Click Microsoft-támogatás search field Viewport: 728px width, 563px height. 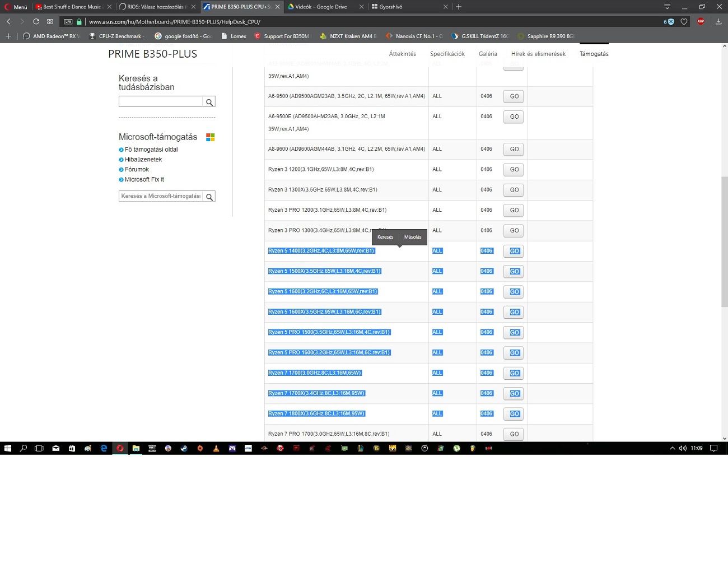161,196
